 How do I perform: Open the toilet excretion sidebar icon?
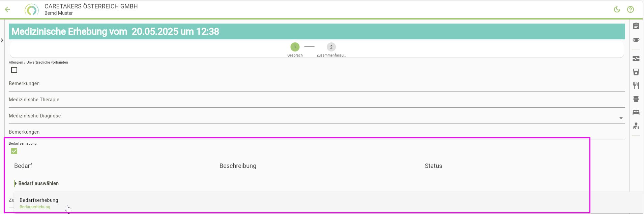coord(636,99)
